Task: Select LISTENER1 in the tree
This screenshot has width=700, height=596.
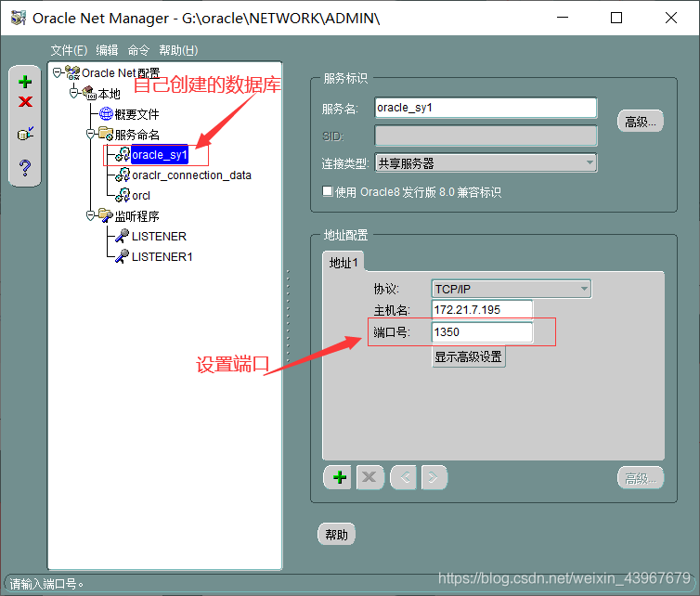Action: 162,257
